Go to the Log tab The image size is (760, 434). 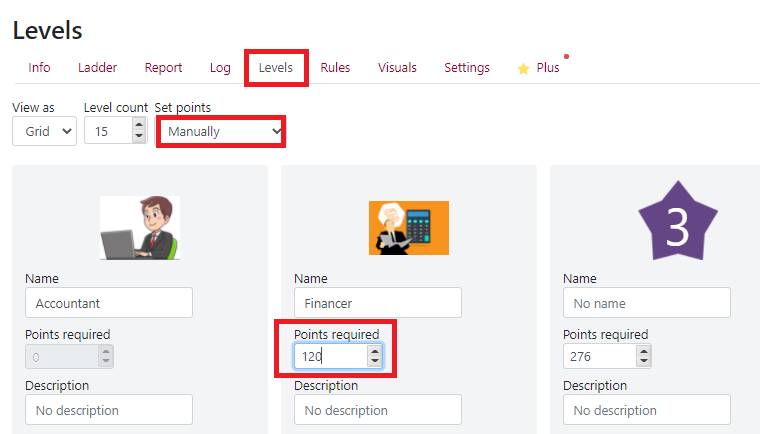click(x=220, y=67)
